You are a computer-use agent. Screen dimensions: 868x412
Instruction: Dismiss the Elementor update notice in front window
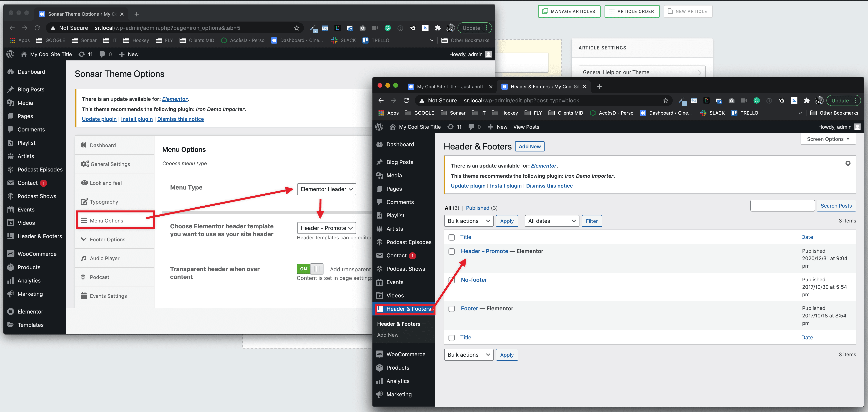click(848, 163)
